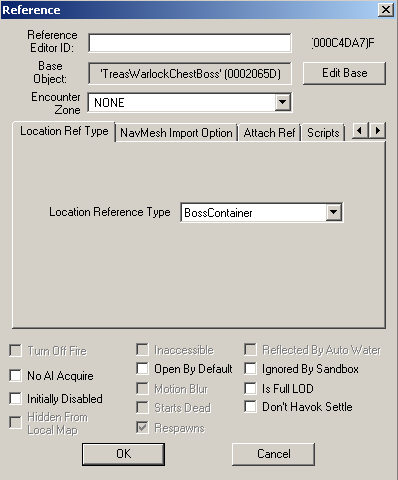Open the Location Reference Type dropdown arrow
Image resolution: width=398 pixels, height=480 pixels.
333,212
